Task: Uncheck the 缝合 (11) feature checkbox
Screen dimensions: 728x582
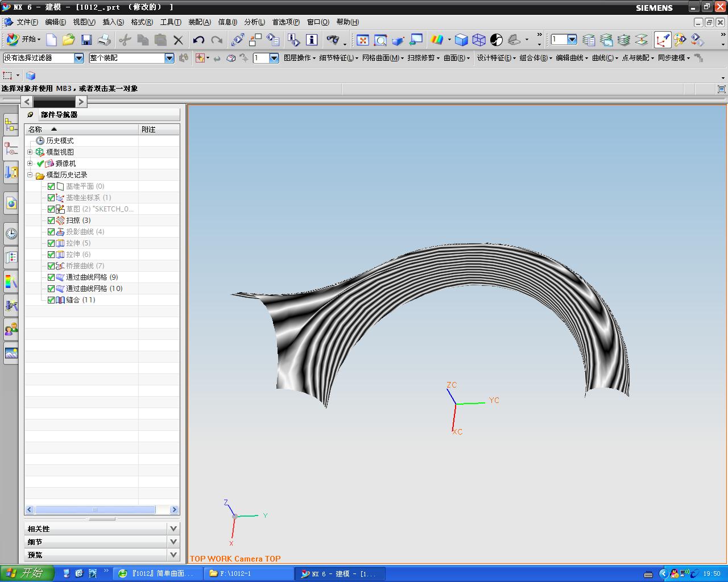Action: 51,300
